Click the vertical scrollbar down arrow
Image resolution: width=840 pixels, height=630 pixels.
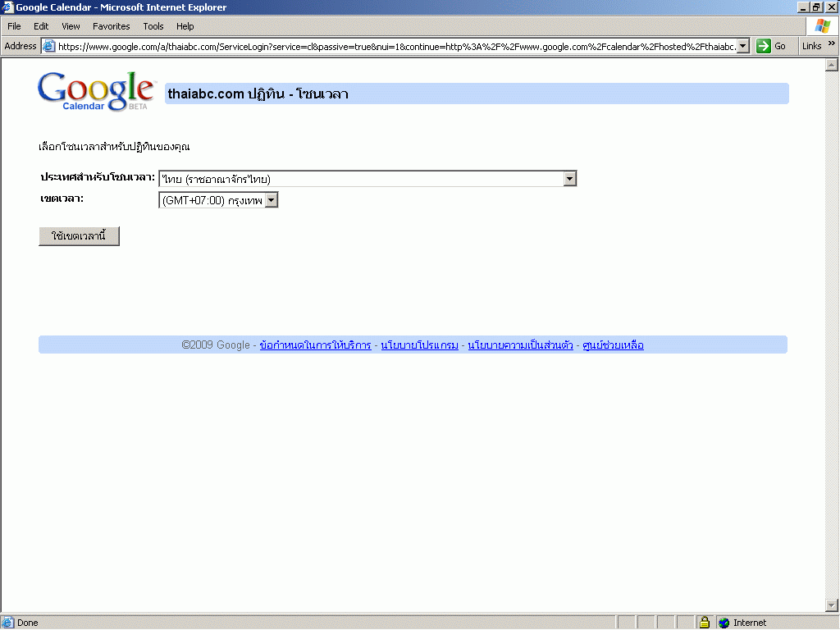point(831,605)
